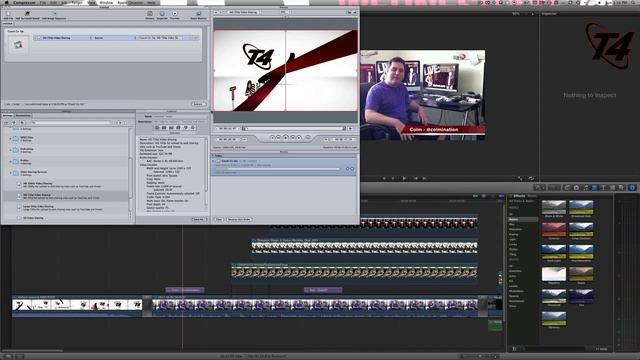Screen dimensions: 640x360
Task: Select the Basics effects category
Action: click(523, 220)
